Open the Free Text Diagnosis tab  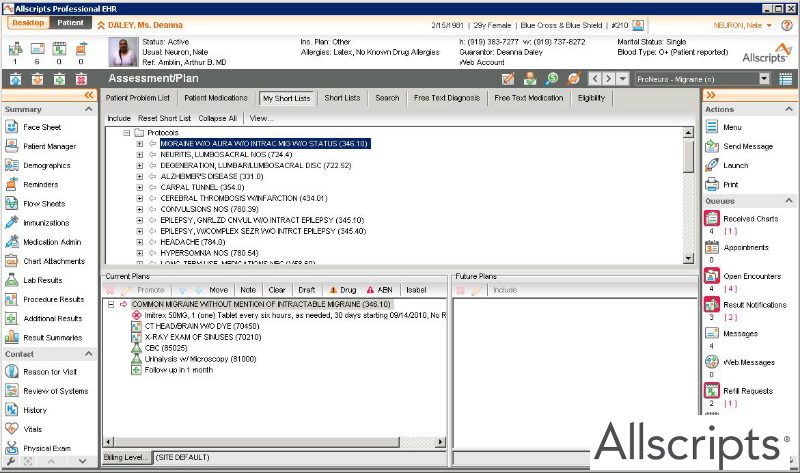tap(445, 98)
